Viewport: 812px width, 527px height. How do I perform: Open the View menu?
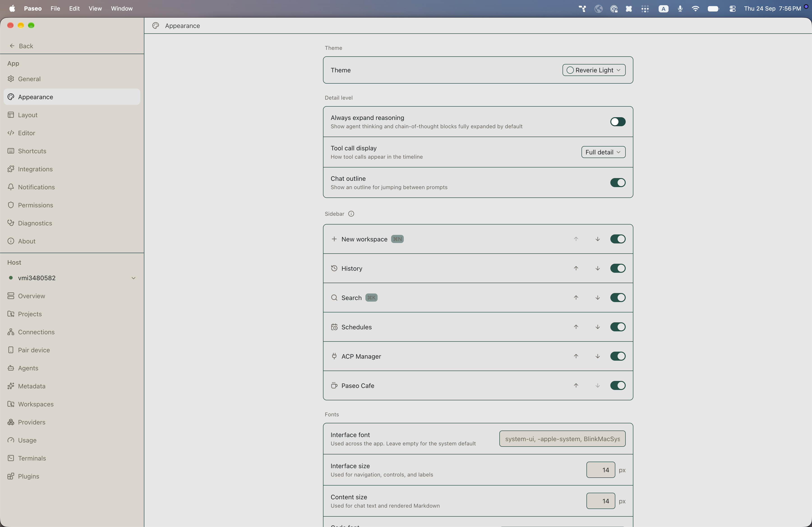coord(95,9)
